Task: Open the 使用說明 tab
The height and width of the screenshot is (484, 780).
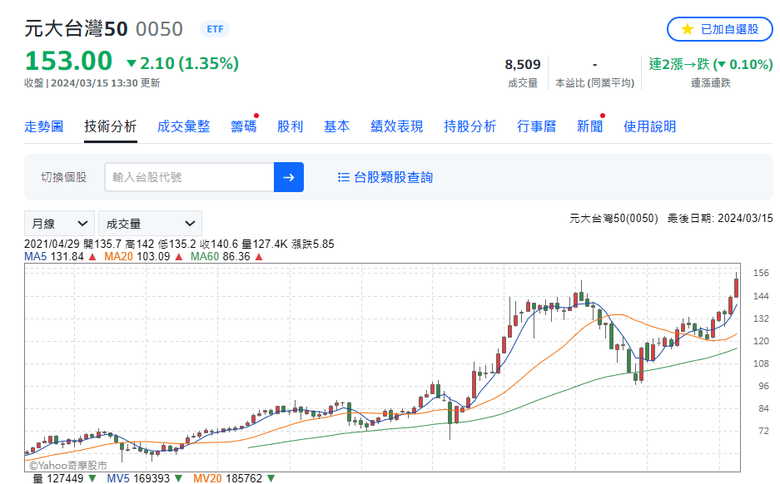Action: pyautogui.click(x=650, y=126)
